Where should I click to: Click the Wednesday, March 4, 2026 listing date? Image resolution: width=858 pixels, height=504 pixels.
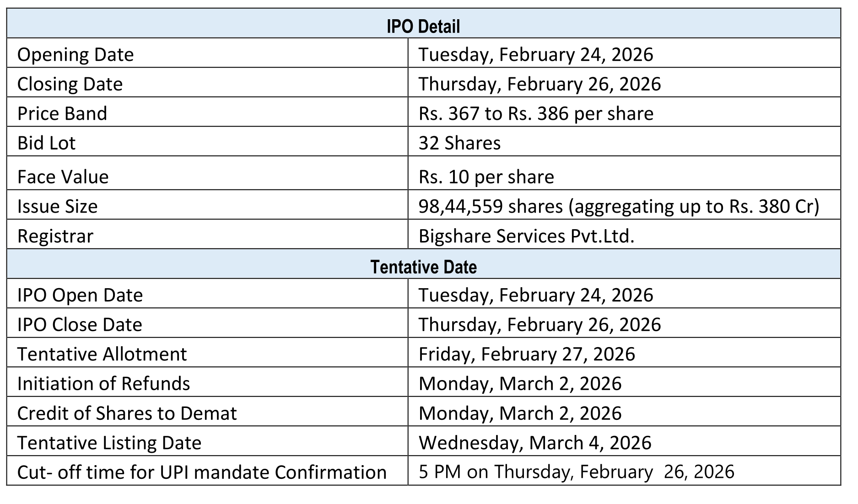(535, 443)
